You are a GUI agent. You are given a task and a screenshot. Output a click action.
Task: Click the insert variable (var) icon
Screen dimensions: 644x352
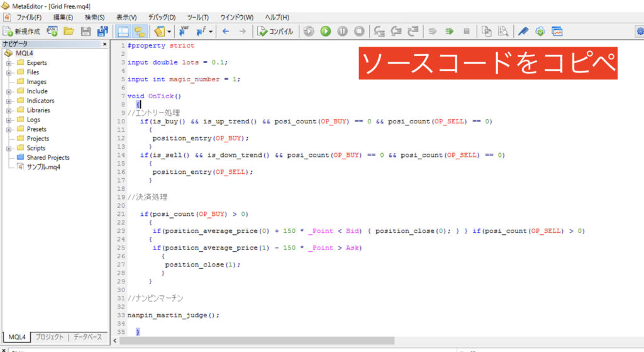click(184, 31)
